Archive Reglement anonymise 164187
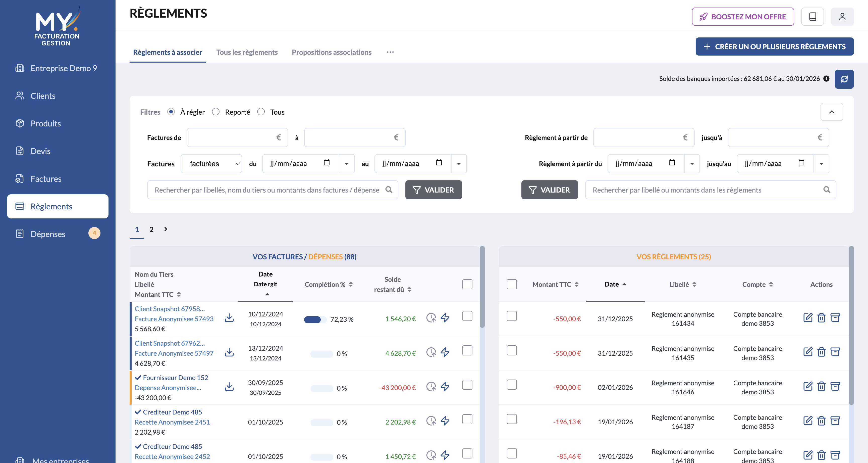This screenshot has width=868, height=463. point(835,421)
